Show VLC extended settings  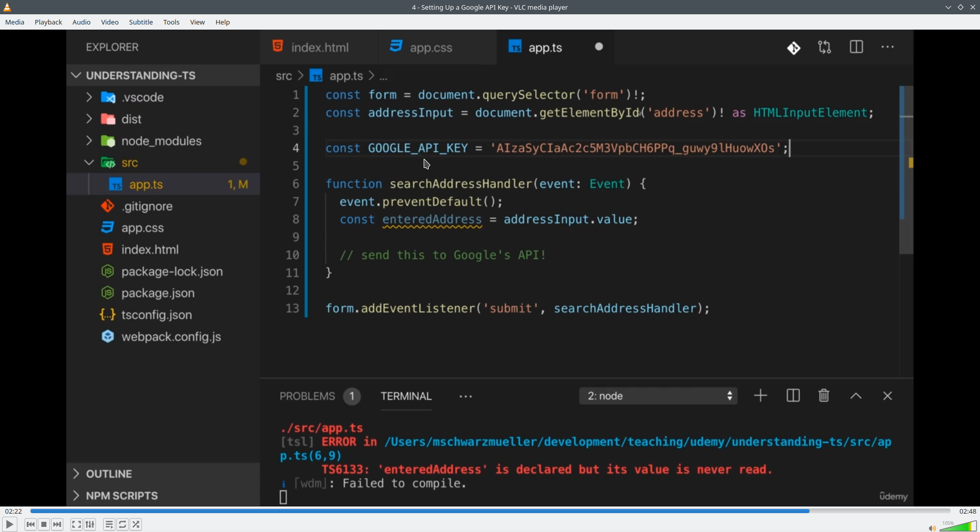click(90, 524)
